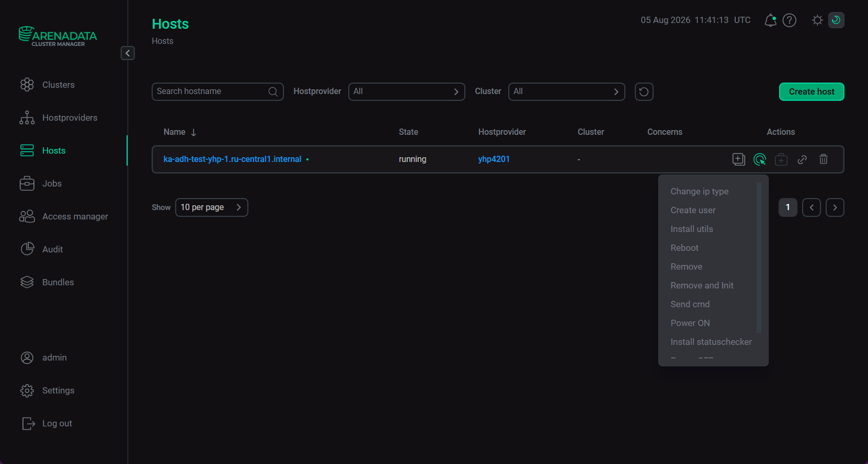Delete the host with the trash icon

[824, 159]
